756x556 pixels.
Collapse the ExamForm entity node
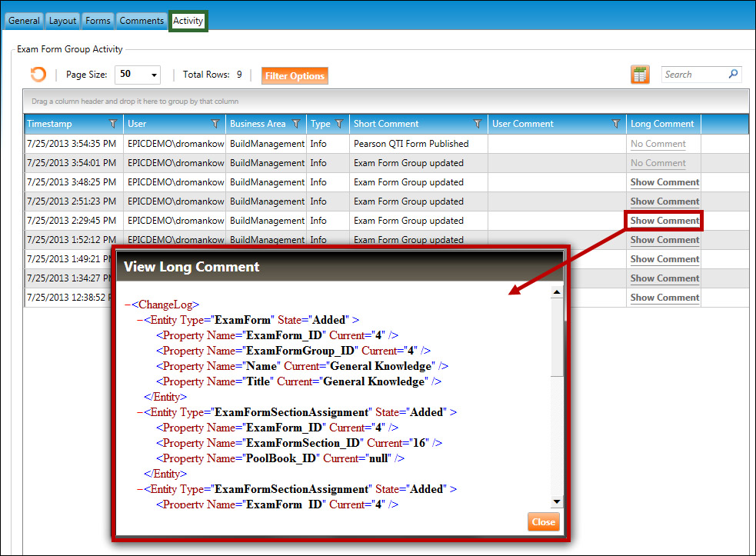tap(139, 320)
